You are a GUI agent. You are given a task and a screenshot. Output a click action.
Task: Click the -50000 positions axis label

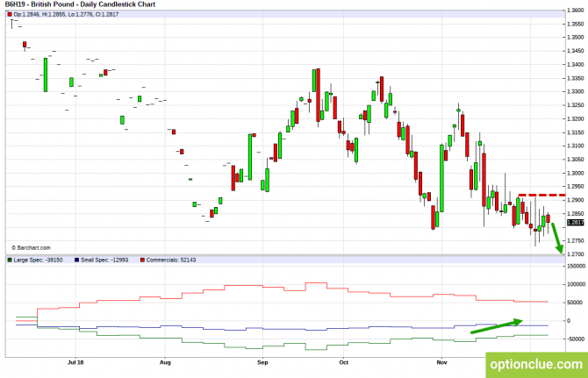pyautogui.click(x=576, y=339)
